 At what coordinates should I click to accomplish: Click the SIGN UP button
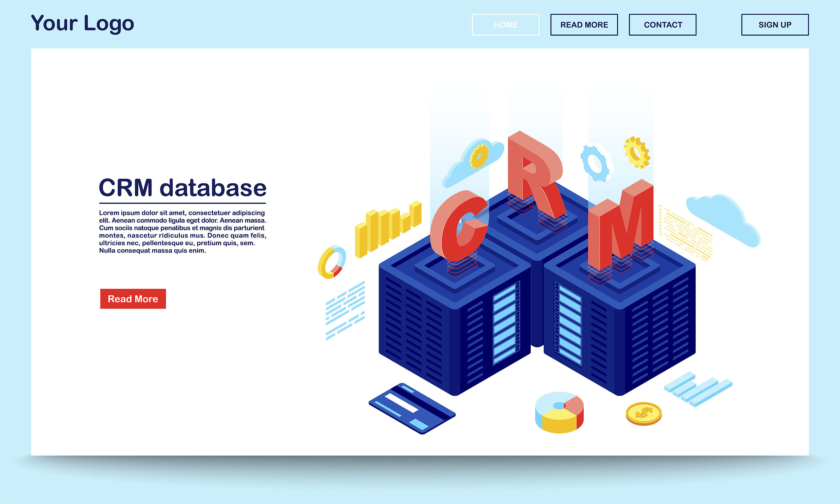point(775,25)
